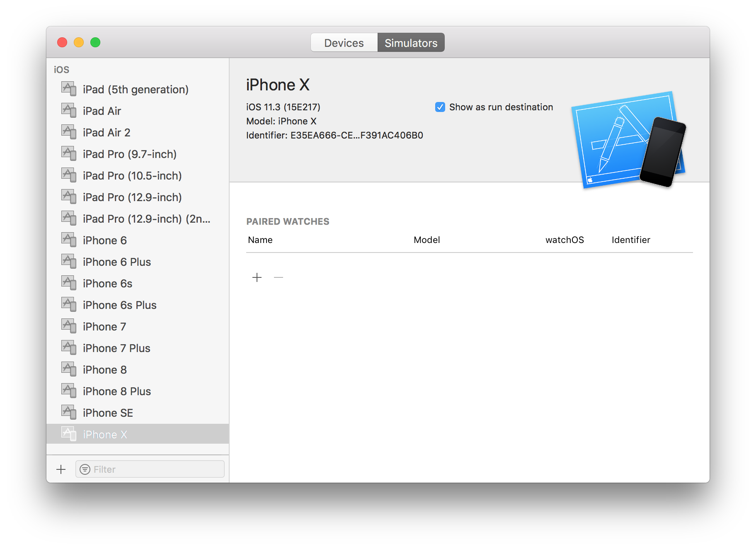Toggle run destination visibility for iPhone X

(x=440, y=107)
